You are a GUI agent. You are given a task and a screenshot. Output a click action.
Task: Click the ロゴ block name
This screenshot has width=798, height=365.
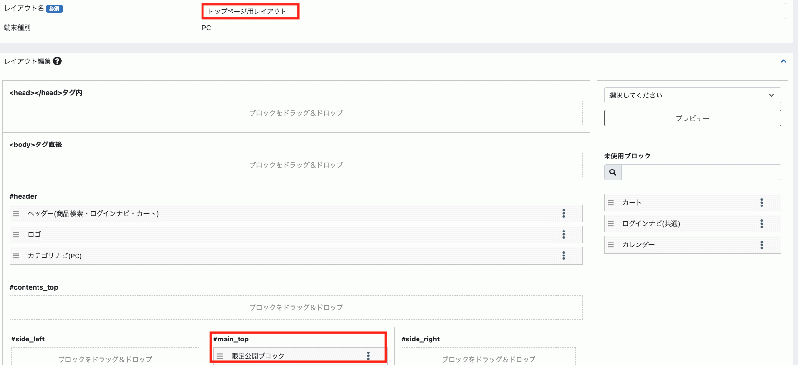(34, 234)
